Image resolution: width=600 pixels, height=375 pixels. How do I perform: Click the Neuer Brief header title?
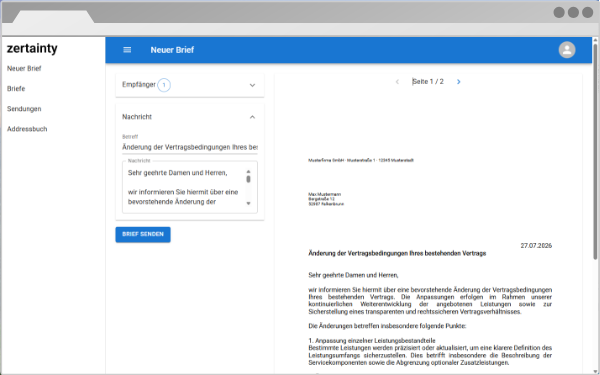coord(172,50)
